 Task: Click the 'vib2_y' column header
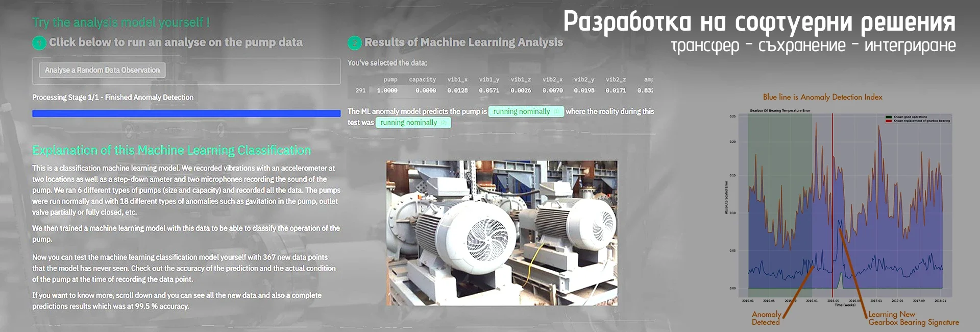pyautogui.click(x=584, y=80)
